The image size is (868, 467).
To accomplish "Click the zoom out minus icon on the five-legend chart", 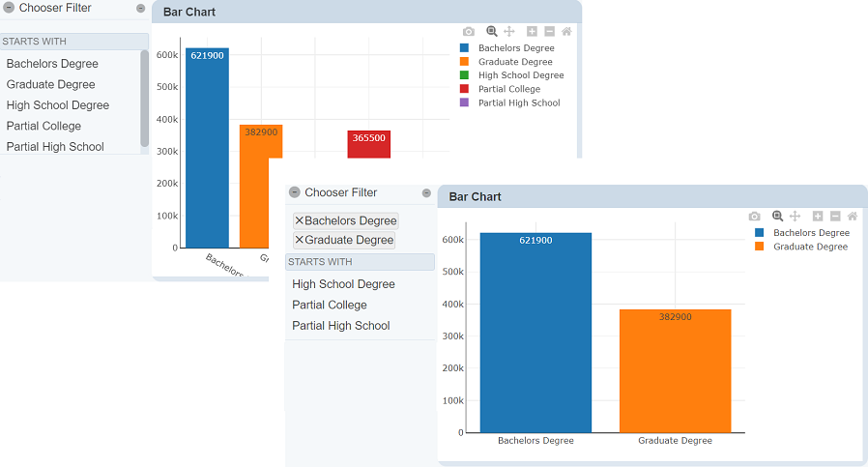I will tap(549, 32).
